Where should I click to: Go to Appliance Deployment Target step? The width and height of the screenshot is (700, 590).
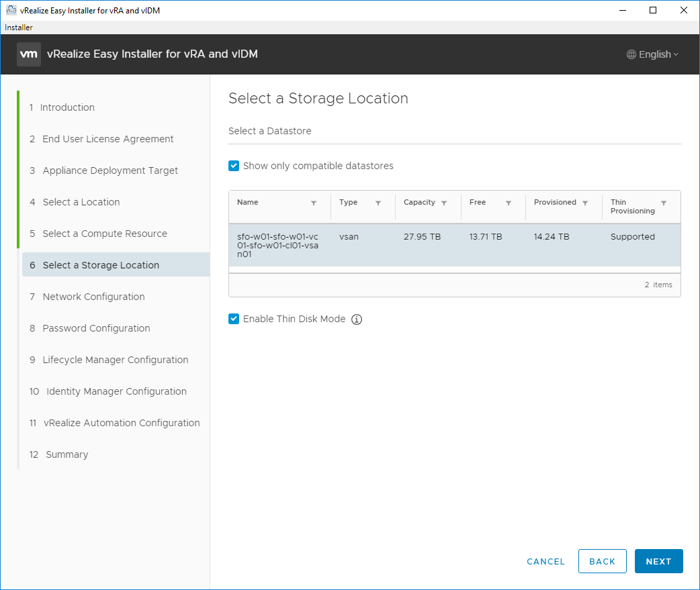pos(103,170)
